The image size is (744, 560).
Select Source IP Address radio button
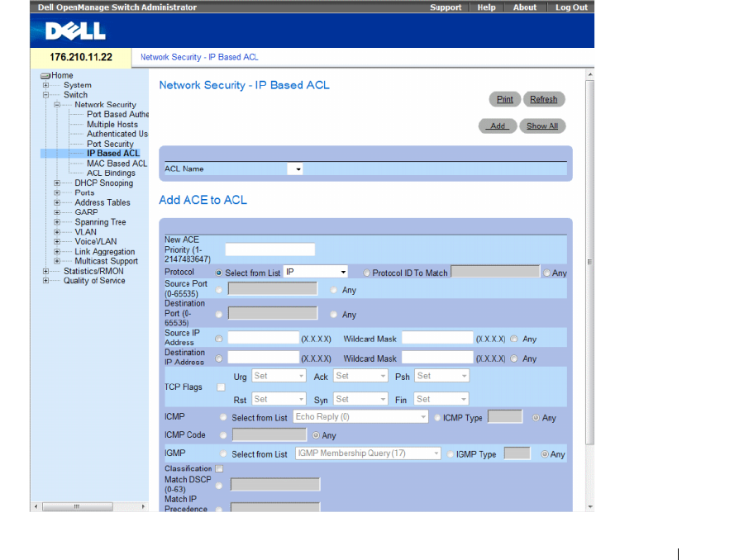219,339
